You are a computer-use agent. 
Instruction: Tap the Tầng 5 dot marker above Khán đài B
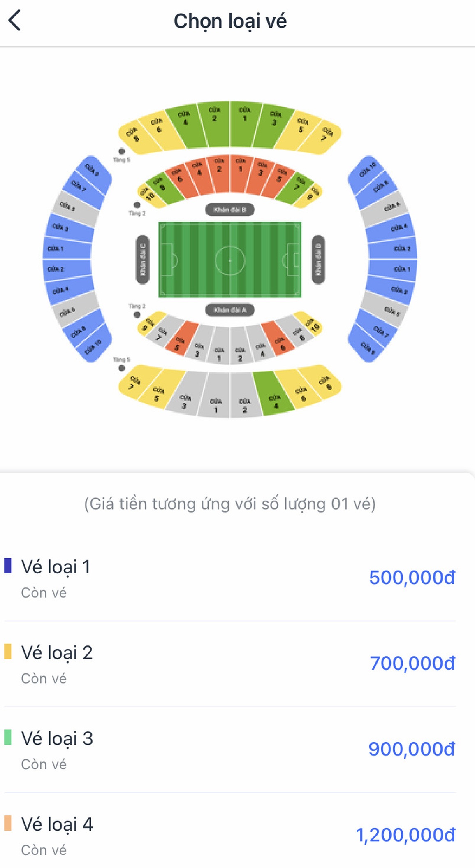pos(121,151)
